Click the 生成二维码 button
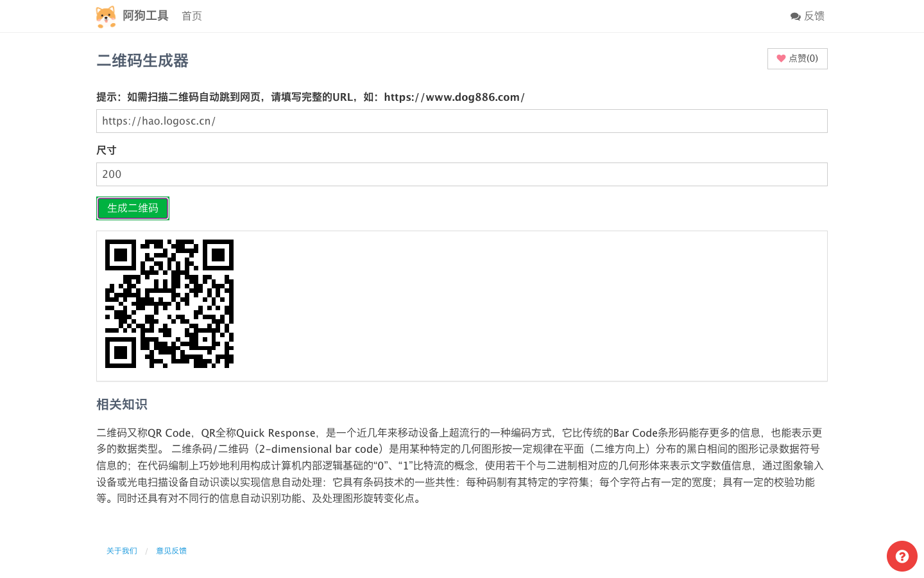The height and width of the screenshot is (578, 924). point(132,208)
